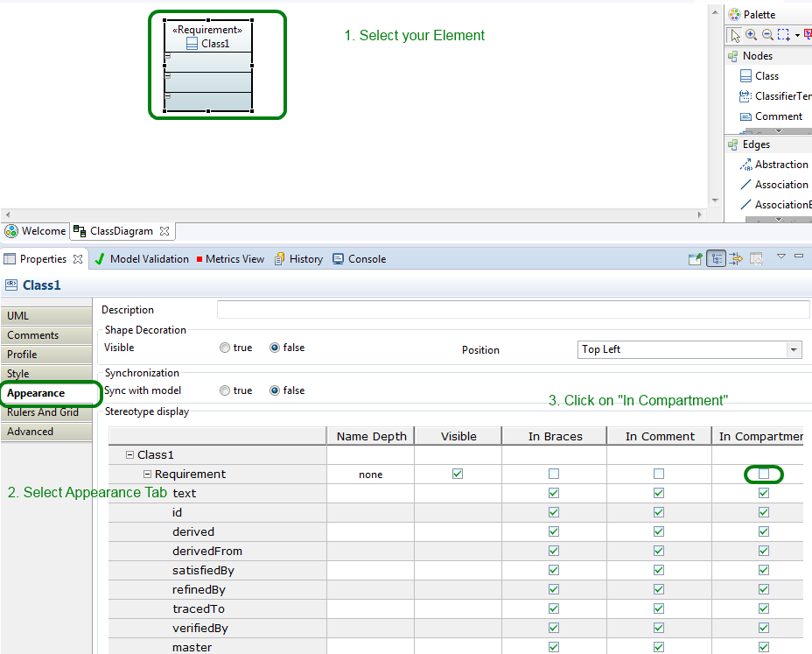812x654 pixels.
Task: Toggle the Show Categories tree icon
Action: (x=717, y=258)
